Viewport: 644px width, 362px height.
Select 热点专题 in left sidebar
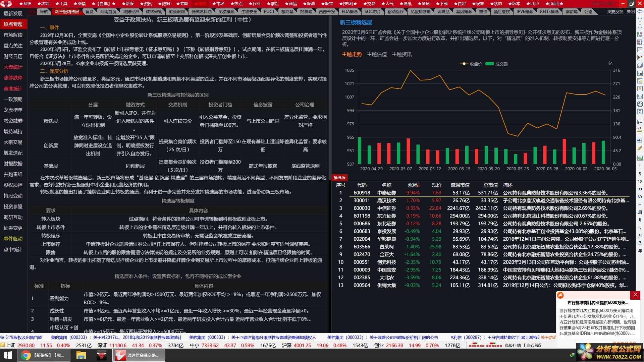13,24
